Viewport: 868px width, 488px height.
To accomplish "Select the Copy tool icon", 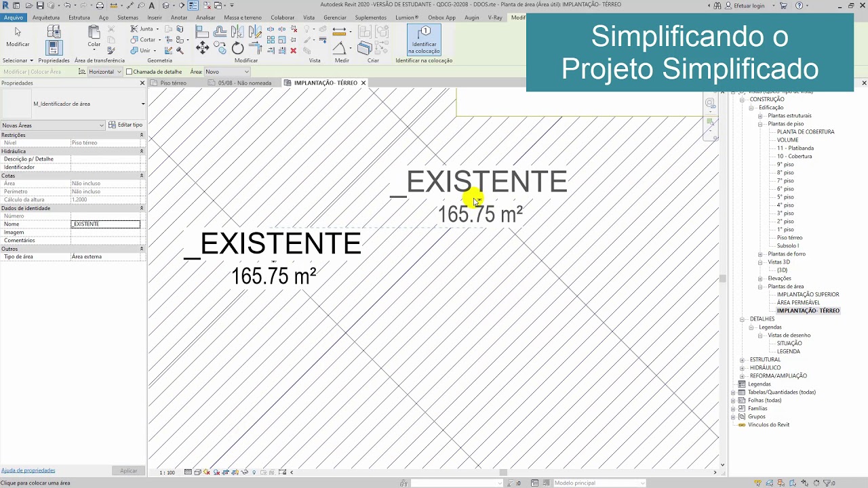I will click(220, 47).
